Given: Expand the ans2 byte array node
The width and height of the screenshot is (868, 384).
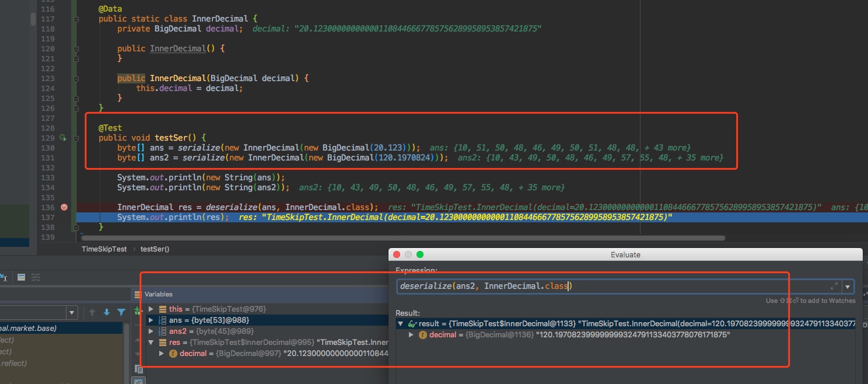Looking at the screenshot, I should point(152,331).
